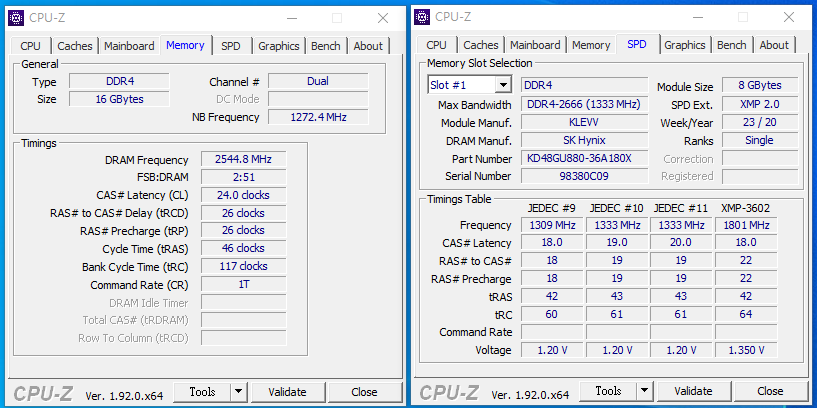
Task: Click DRAM Manuf. value SK Hynix
Action: [585, 140]
